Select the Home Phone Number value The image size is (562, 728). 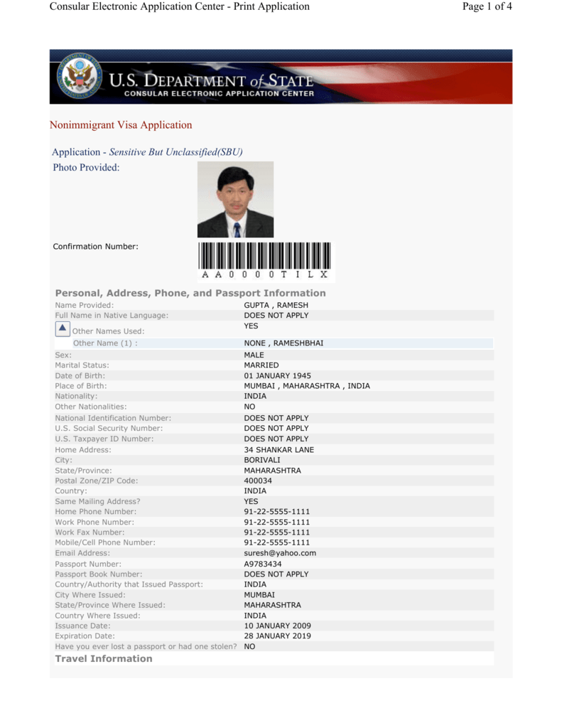[x=276, y=512]
